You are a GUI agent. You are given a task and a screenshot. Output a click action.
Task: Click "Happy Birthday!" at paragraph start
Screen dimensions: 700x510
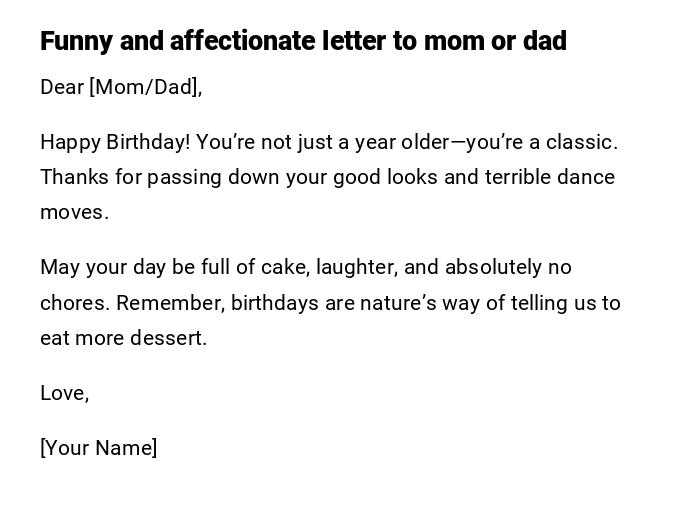[115, 142]
